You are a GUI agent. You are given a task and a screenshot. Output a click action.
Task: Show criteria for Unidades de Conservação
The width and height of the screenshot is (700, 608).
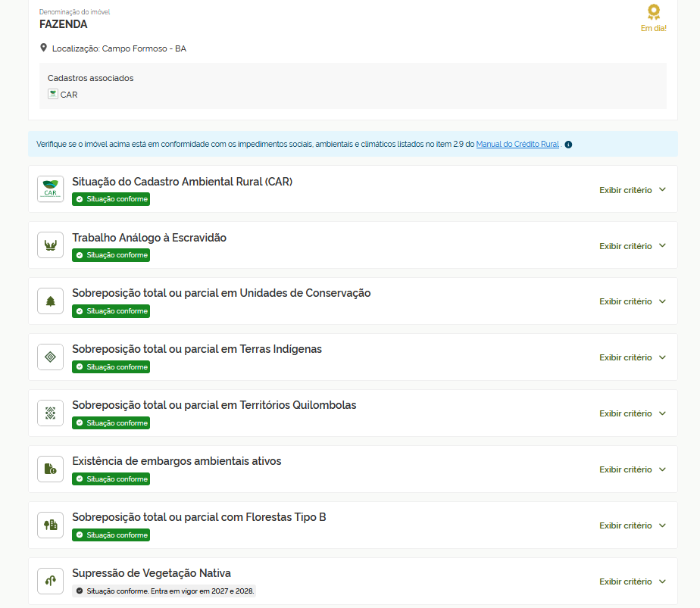point(633,301)
